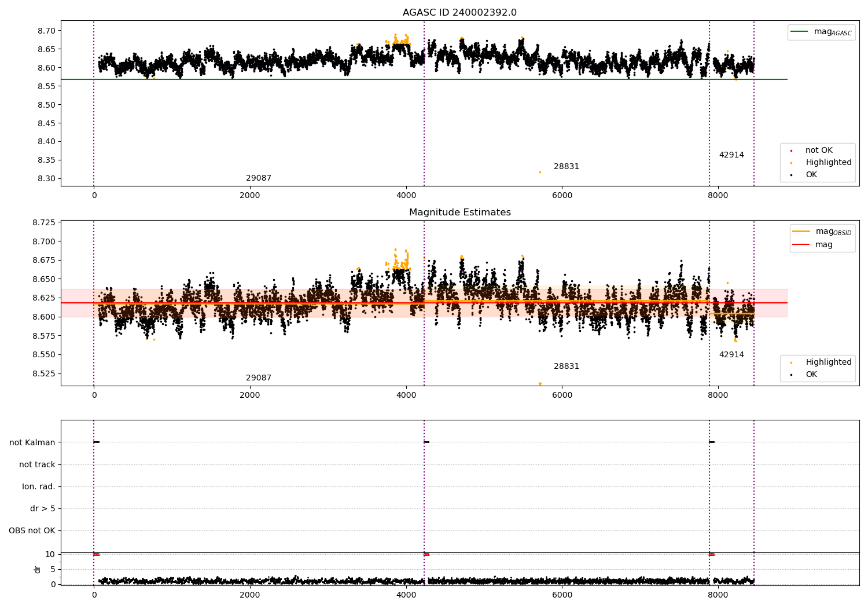Click the "dr" y-axis label
Viewport: 868px width, 608px height.
coord(38,569)
